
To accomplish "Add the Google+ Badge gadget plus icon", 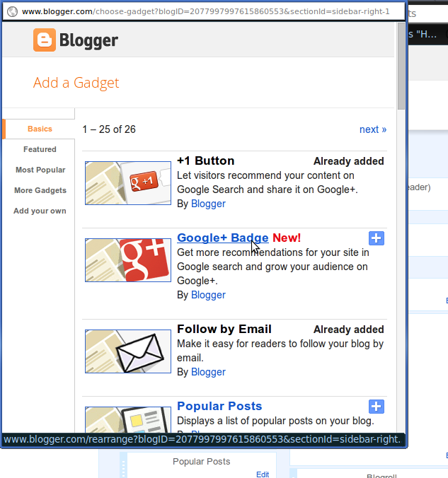I will point(377,238).
